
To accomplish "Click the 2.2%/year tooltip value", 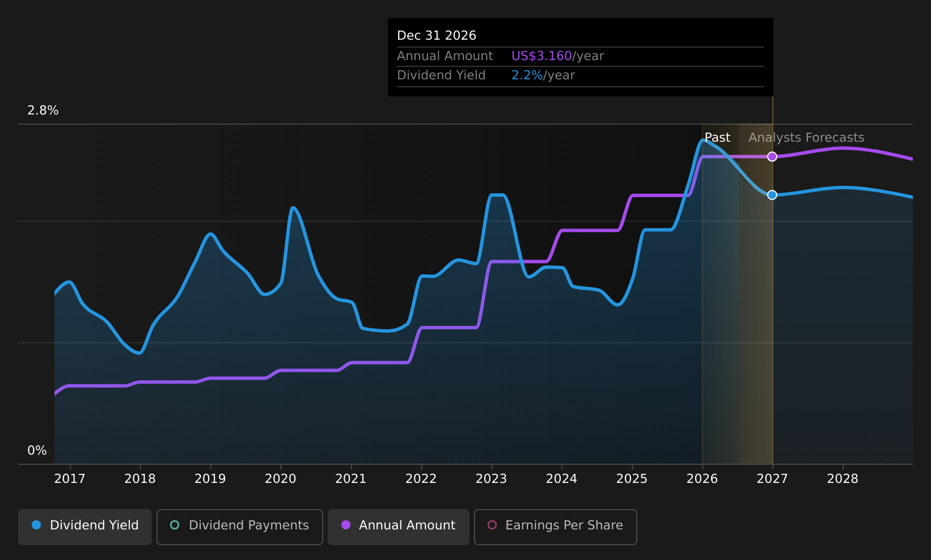I will pyautogui.click(x=543, y=75).
